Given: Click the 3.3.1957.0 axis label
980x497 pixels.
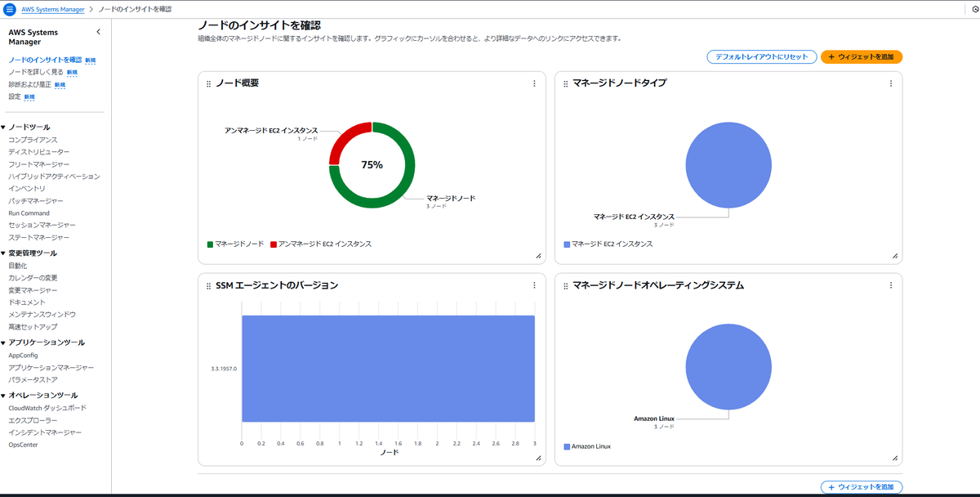Looking at the screenshot, I should pos(224,369).
